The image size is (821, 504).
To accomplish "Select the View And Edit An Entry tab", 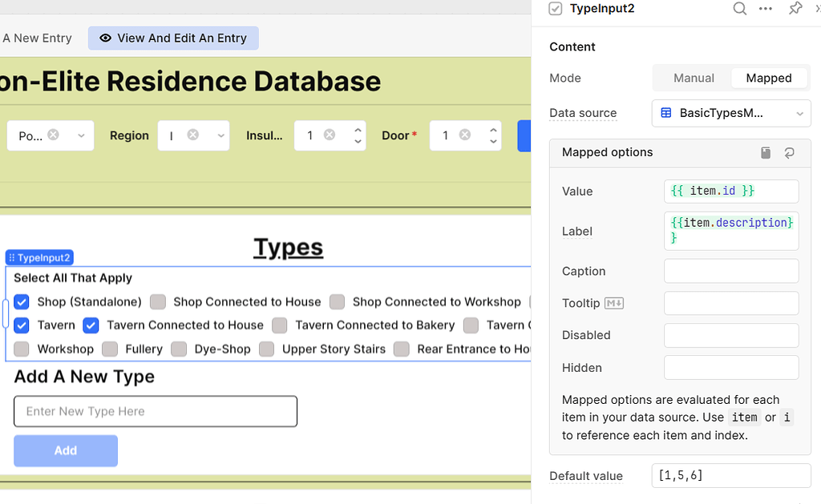I will click(173, 38).
